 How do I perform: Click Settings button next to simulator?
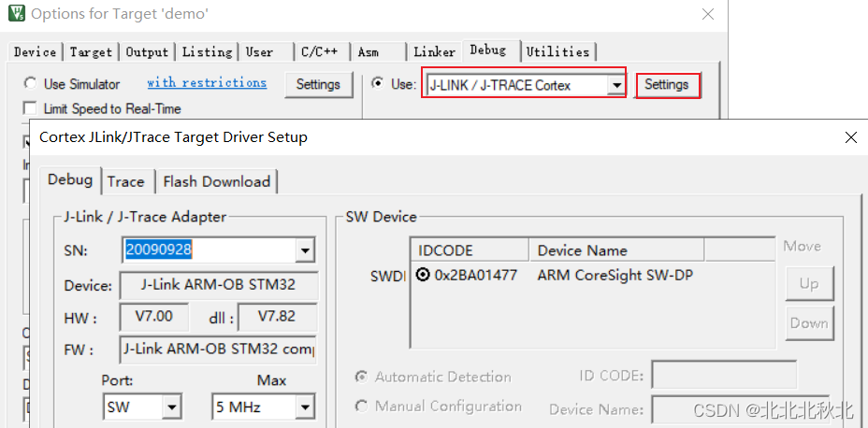pyautogui.click(x=318, y=85)
